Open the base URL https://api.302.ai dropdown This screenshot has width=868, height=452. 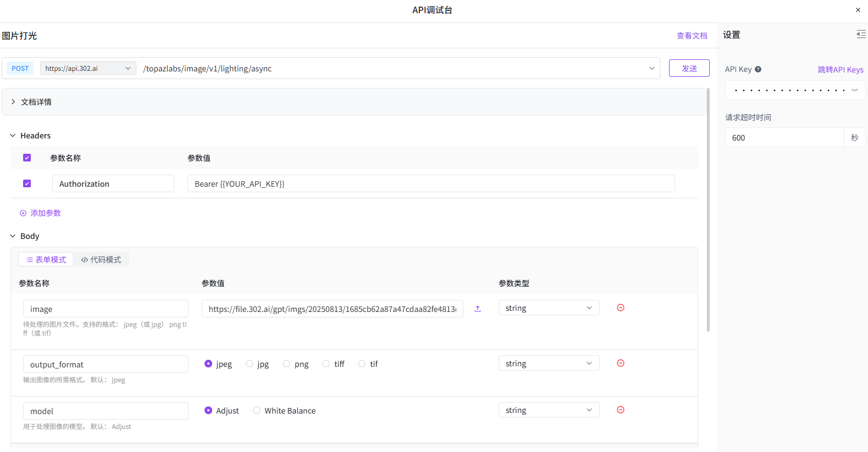pos(88,69)
